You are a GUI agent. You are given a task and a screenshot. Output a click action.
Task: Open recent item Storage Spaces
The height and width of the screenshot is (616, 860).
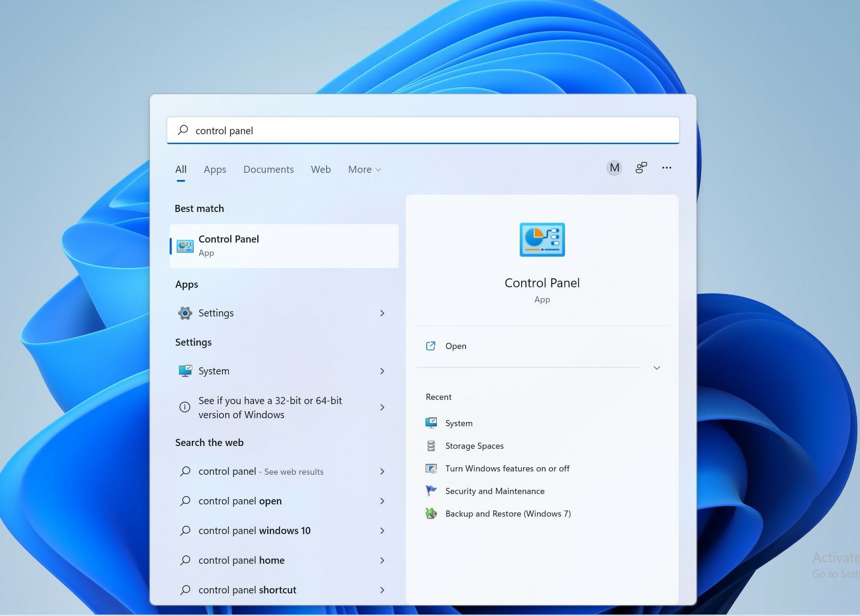[x=475, y=446]
